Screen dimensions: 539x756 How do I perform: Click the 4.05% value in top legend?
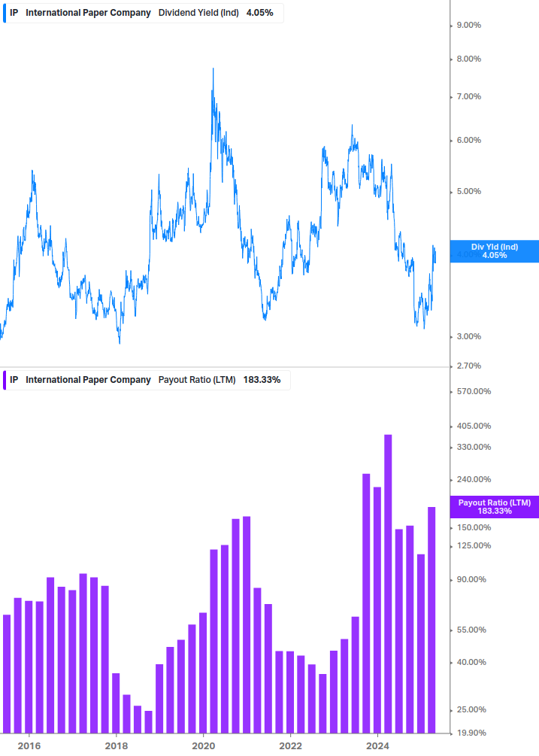(259, 13)
